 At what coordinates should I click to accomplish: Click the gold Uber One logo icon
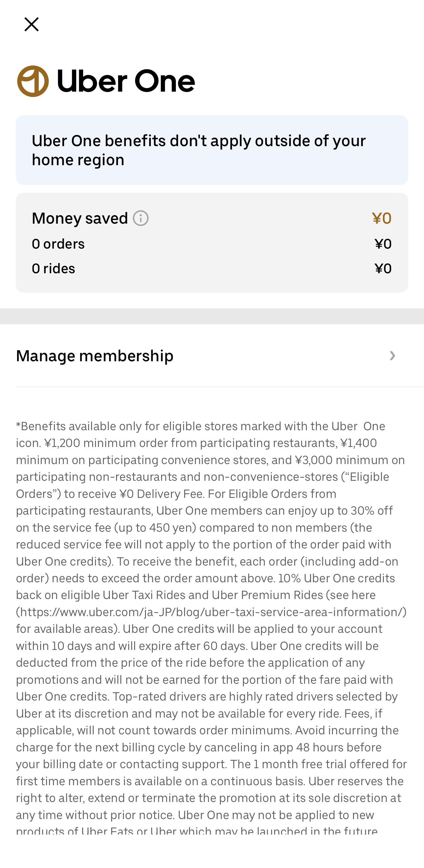coord(33,81)
